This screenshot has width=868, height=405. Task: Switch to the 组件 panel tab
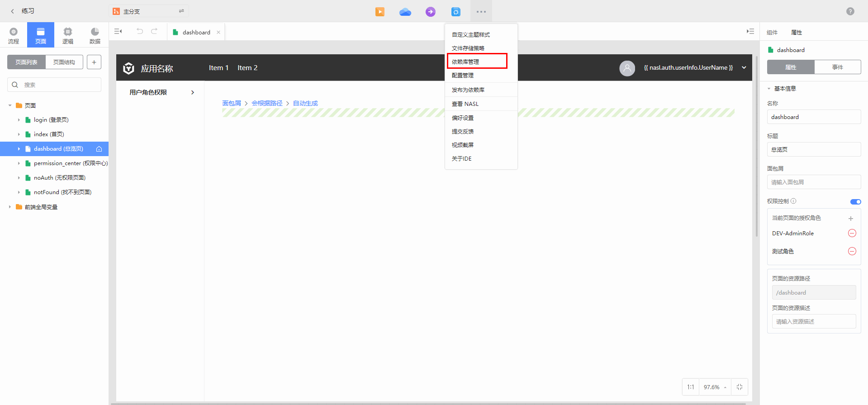(x=772, y=33)
